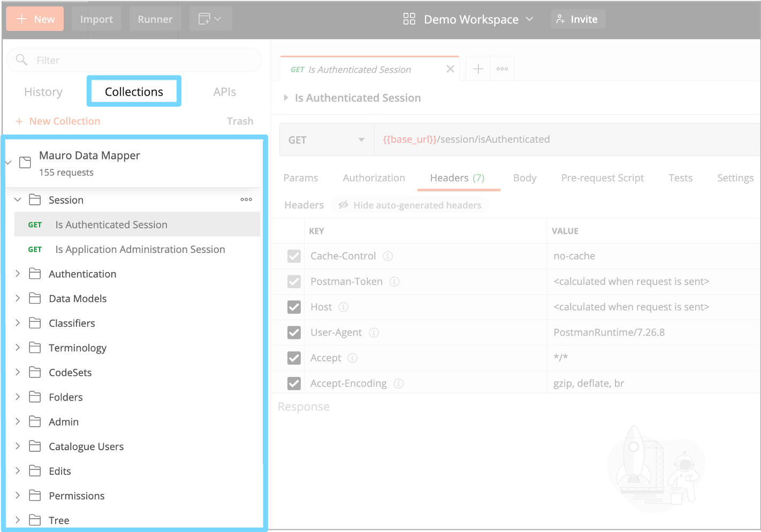
Task: Hide auto-generated headers
Action: tap(410, 205)
